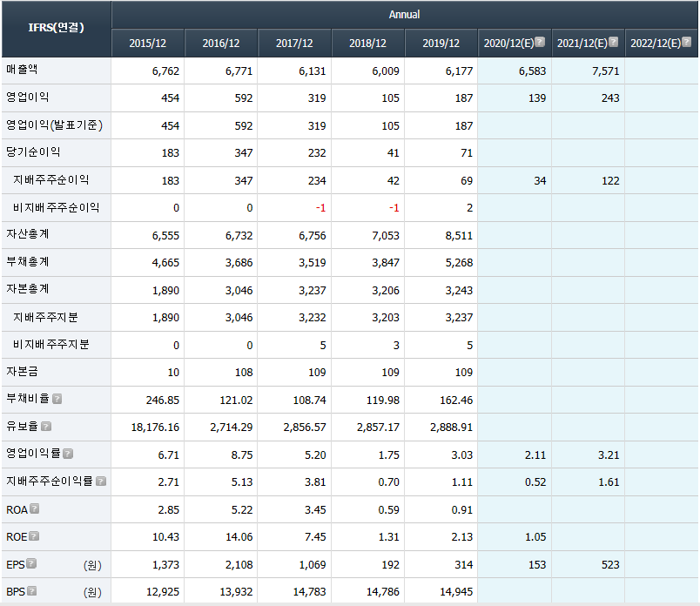This screenshot has width=700, height=606.
Task: Click 자산총계 value 8,511
Action: point(459,236)
